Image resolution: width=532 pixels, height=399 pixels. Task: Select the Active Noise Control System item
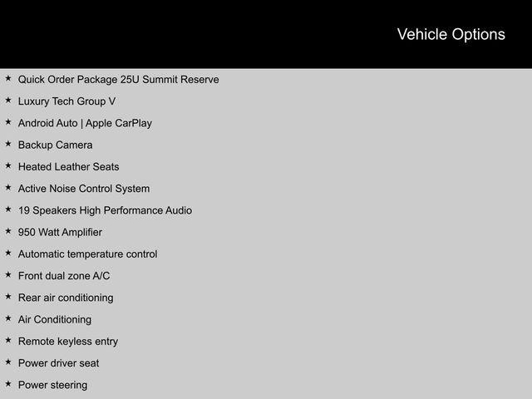(x=84, y=189)
